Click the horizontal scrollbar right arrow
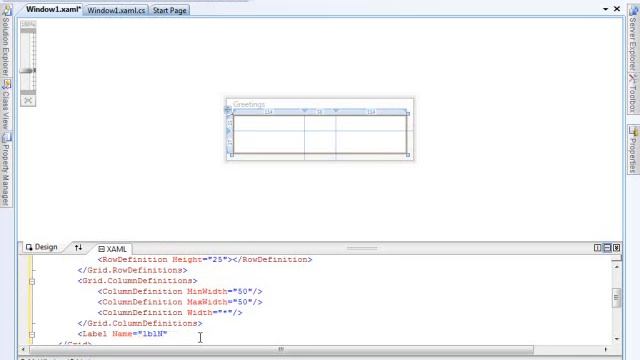This screenshot has width=640, height=360. (606, 349)
